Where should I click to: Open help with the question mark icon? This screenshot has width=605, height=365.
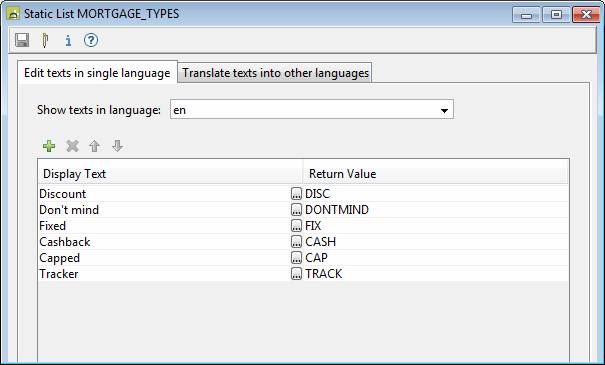[91, 40]
